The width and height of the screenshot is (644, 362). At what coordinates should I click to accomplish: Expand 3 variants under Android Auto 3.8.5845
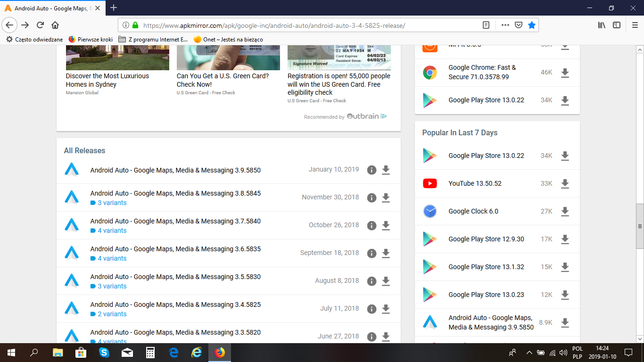point(112,203)
